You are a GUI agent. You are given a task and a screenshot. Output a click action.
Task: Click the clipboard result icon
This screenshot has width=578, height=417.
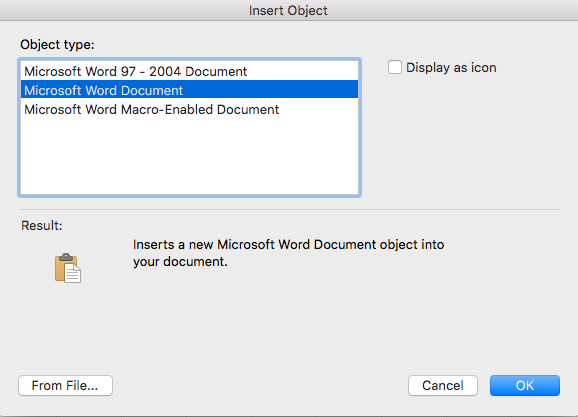tap(68, 268)
